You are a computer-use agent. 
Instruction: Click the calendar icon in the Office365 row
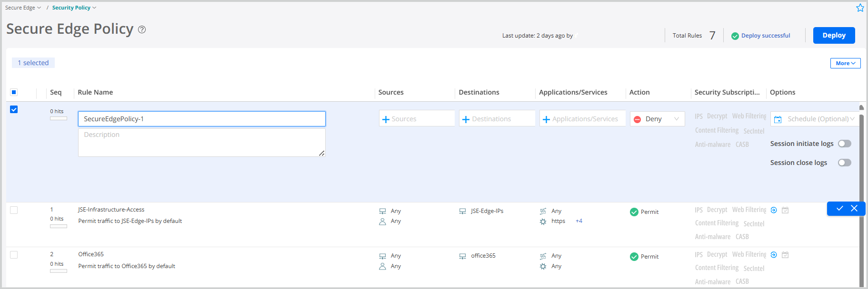(x=785, y=255)
